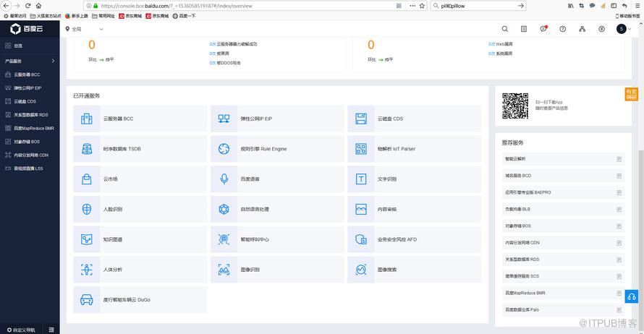Open the 云磁盘 CDS floppy disk icon
Screen dimensions: 644x334
coord(361,119)
